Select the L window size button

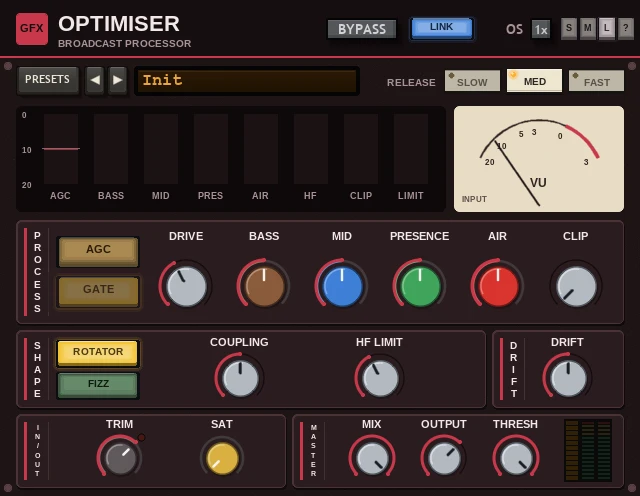tap(607, 29)
